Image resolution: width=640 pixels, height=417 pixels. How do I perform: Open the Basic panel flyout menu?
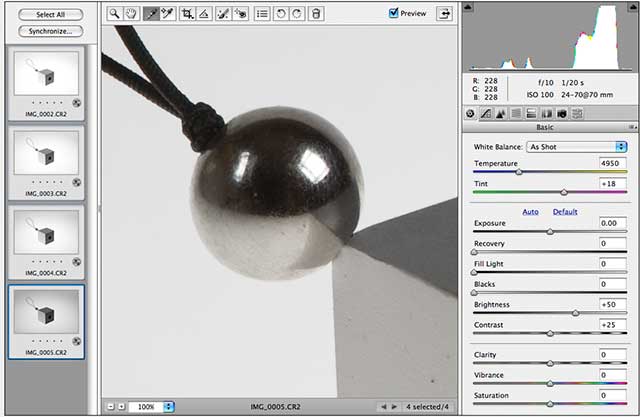click(x=632, y=127)
